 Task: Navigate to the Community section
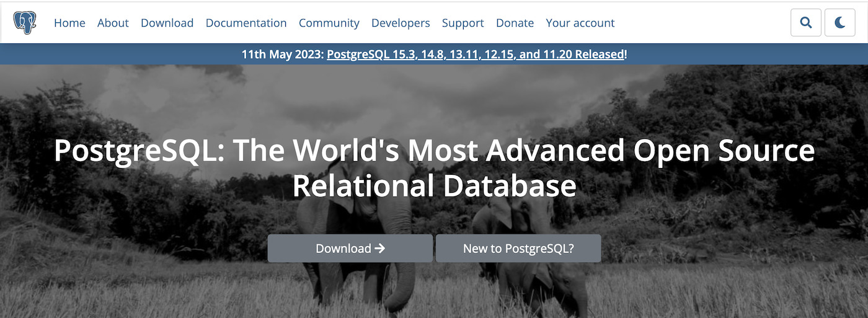click(x=329, y=23)
